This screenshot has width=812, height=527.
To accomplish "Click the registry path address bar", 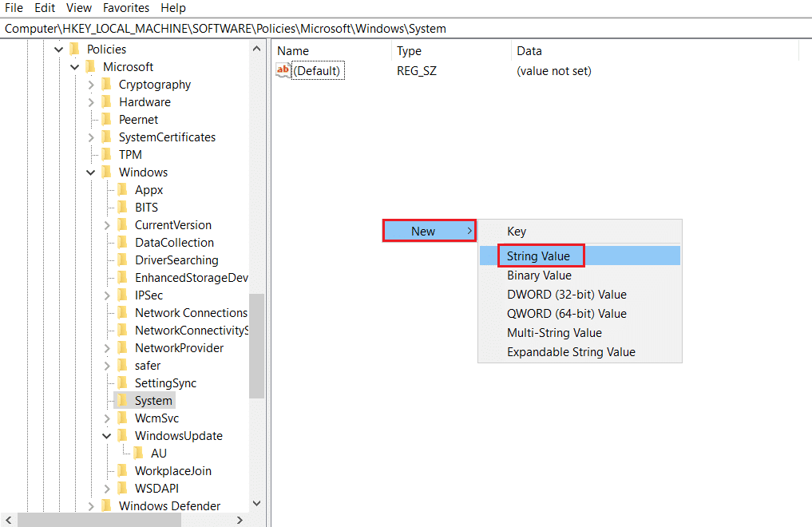I will coord(406,29).
